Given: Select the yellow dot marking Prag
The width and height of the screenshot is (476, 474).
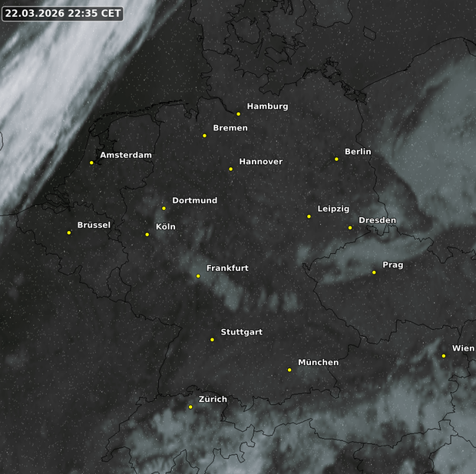Looking at the screenshot, I should [x=374, y=272].
